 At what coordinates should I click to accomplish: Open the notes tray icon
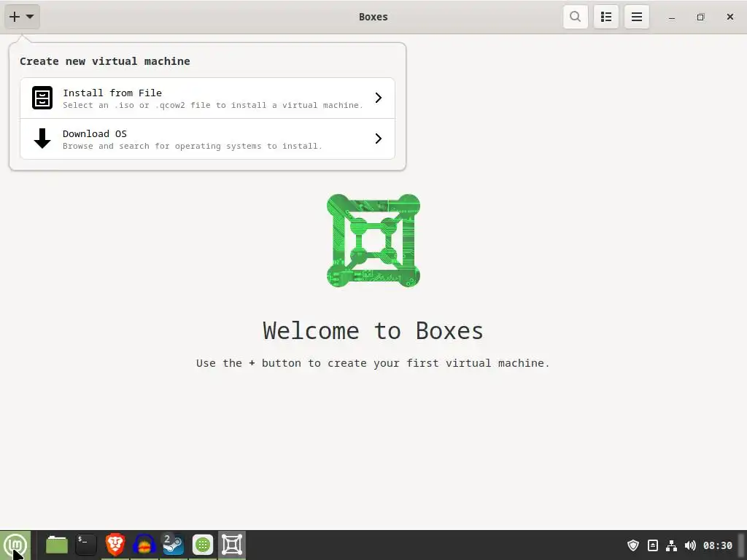tap(653, 545)
